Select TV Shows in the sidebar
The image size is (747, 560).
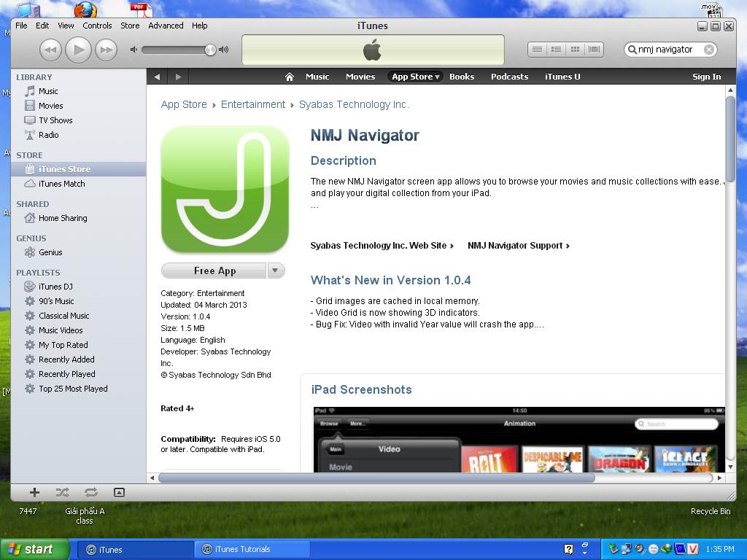[x=55, y=120]
